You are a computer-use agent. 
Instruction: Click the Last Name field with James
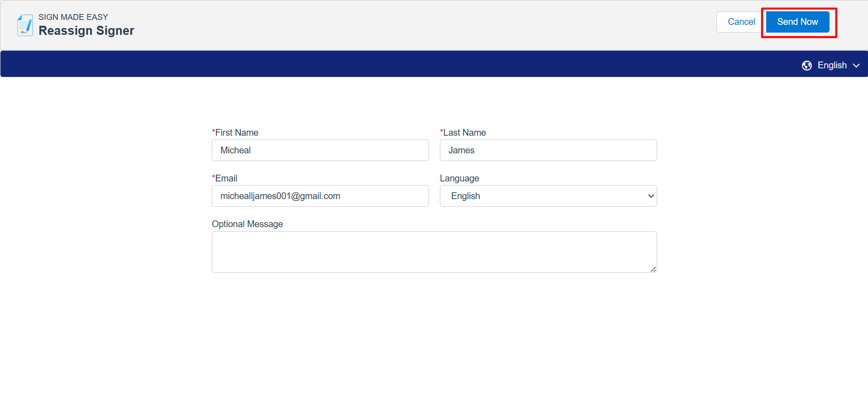point(548,150)
